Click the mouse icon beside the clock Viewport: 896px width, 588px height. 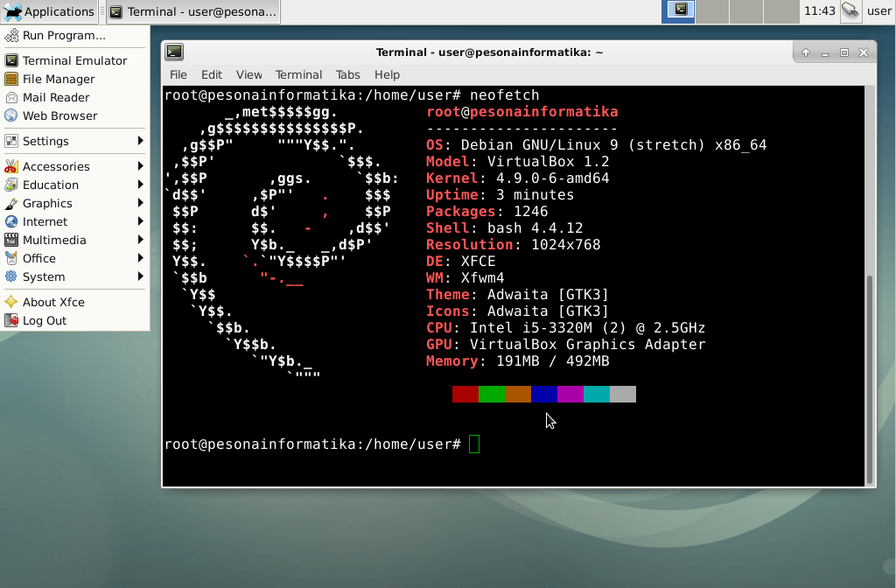click(850, 11)
